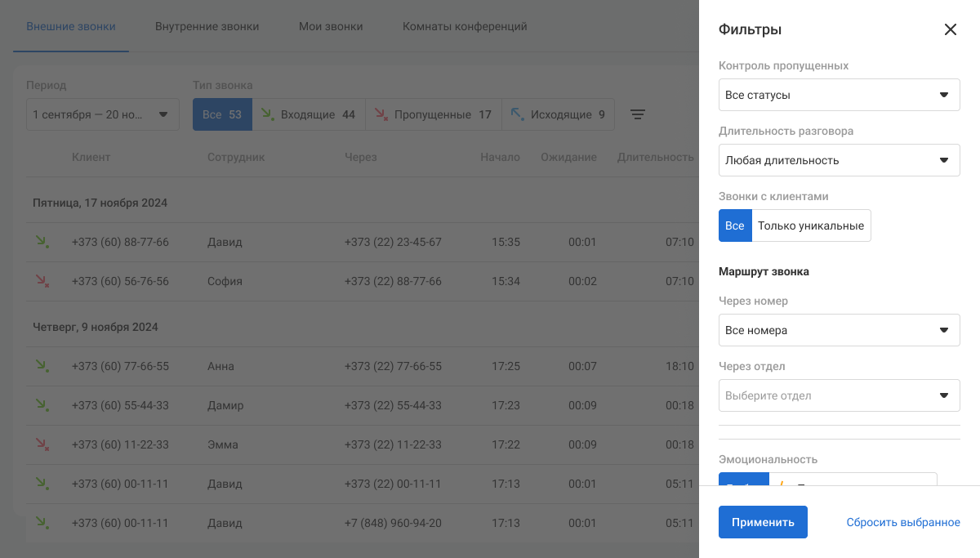Switch to Внутренние звонки tab
The image size is (980, 558).
(207, 26)
